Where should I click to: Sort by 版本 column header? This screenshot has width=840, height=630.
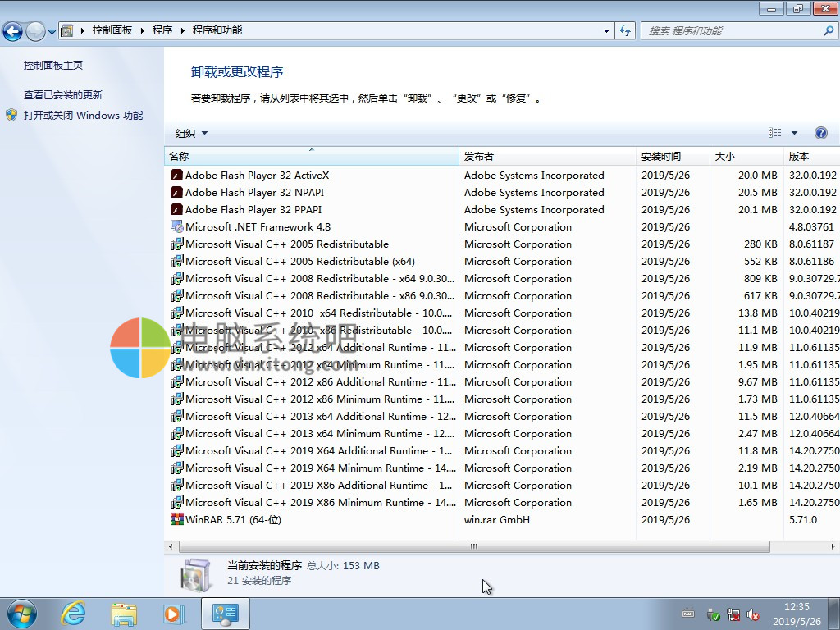click(811, 157)
